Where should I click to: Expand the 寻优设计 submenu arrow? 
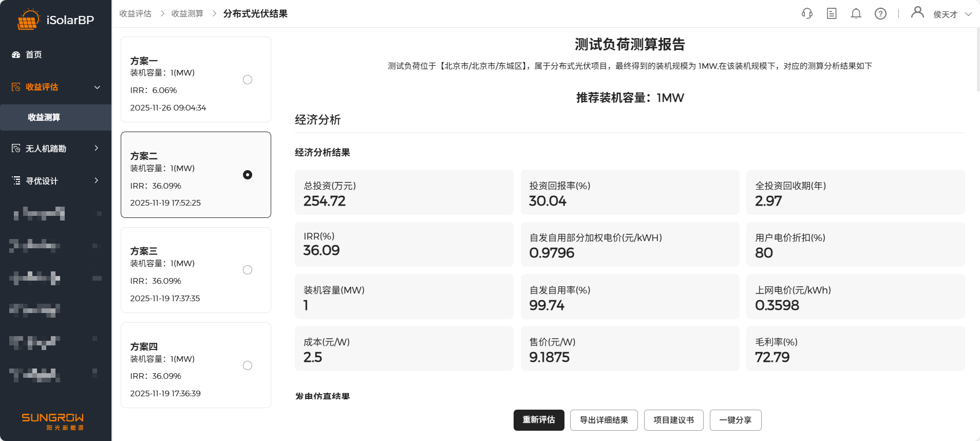click(97, 180)
